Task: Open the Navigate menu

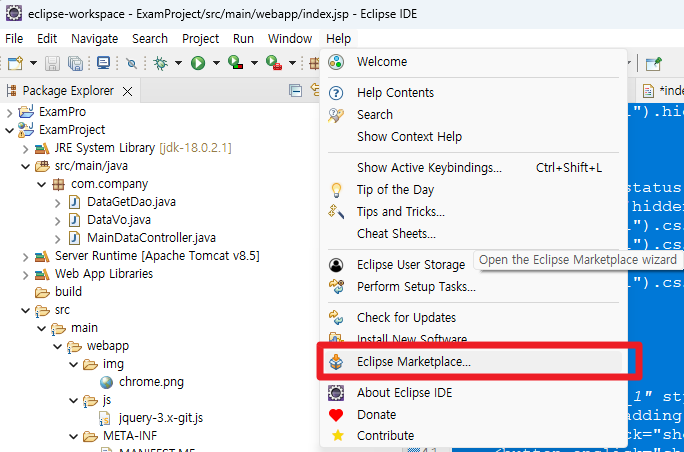Action: click(x=94, y=39)
